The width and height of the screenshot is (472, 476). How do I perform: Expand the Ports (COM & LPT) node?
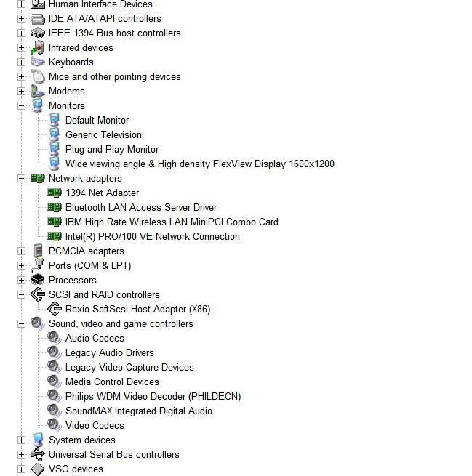point(22,265)
